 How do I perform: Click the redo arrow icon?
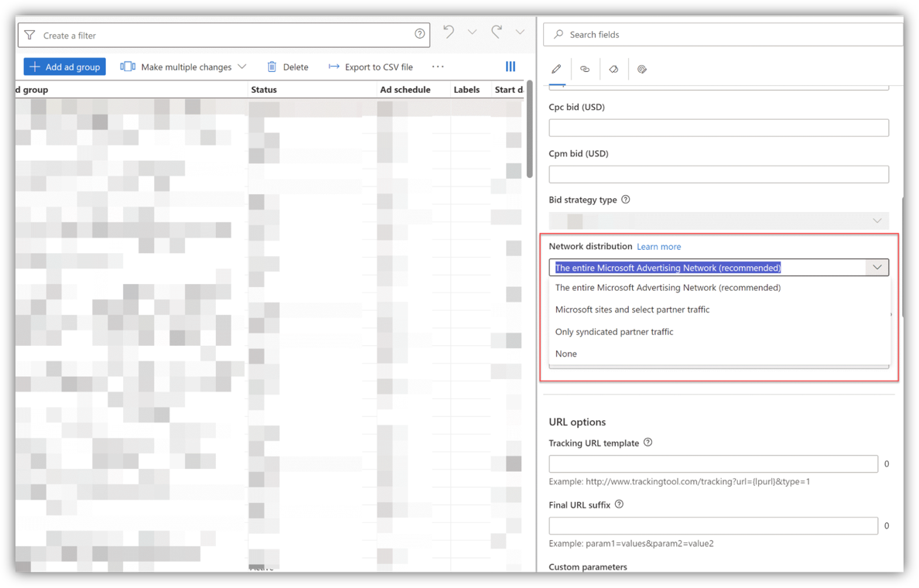click(497, 32)
